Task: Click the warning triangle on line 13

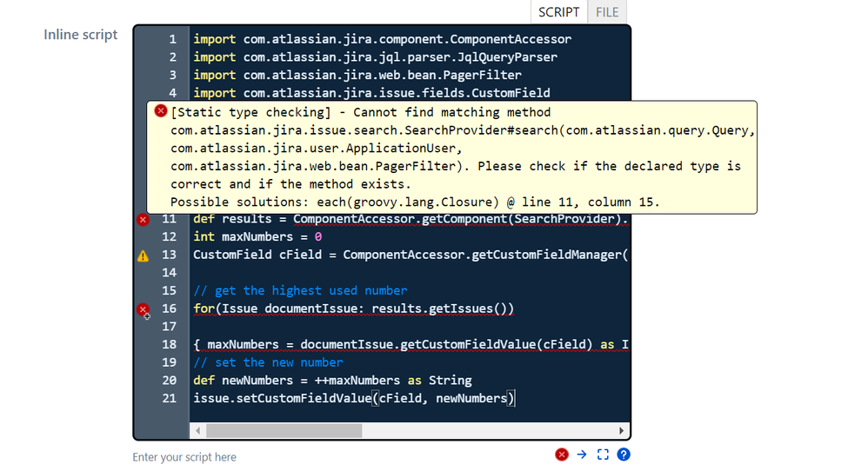Action: [143, 255]
